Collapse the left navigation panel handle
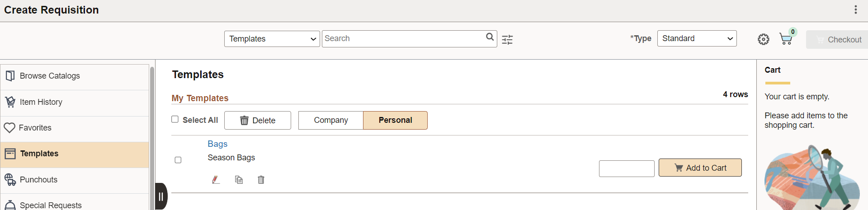This screenshot has height=210, width=868. [161, 196]
